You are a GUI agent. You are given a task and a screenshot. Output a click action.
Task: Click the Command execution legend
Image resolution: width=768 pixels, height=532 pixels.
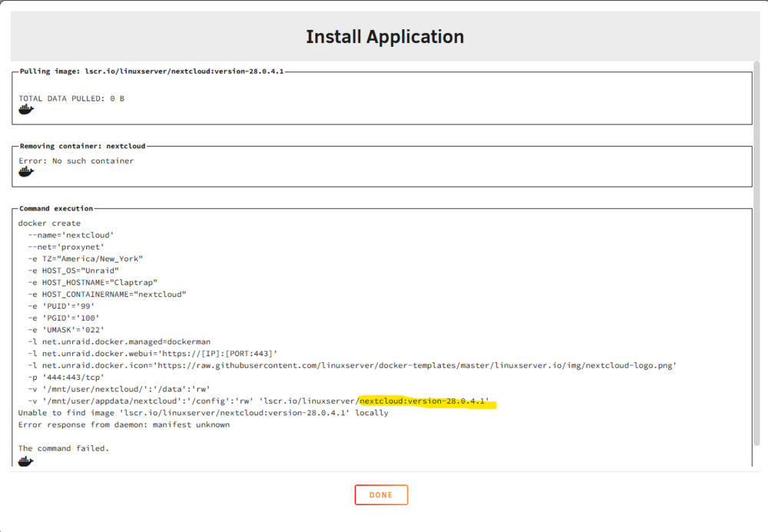pyautogui.click(x=56, y=209)
